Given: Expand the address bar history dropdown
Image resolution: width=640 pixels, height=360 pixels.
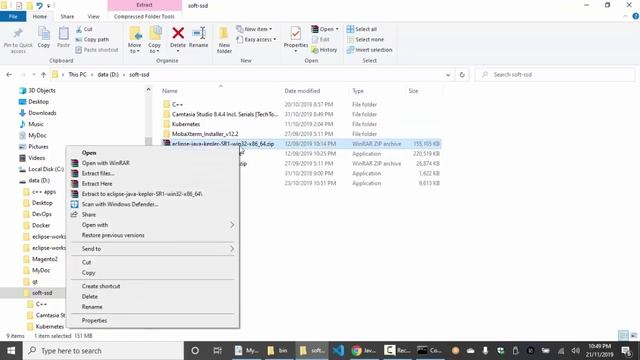Looking at the screenshot, I should (x=448, y=75).
